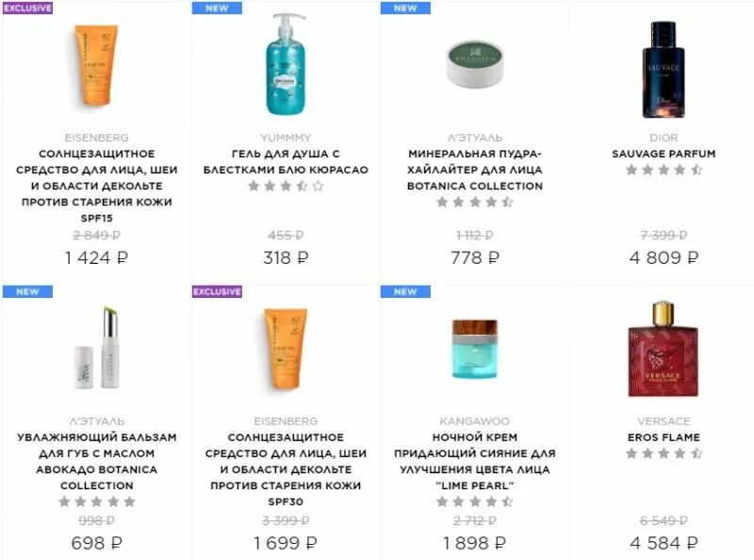Open the Botanica mineral powder jar image

point(475,64)
